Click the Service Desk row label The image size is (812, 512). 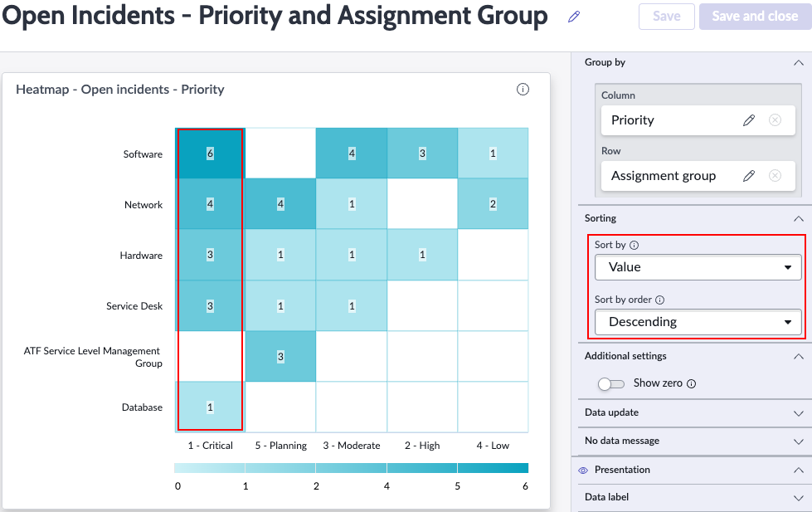[134, 306]
